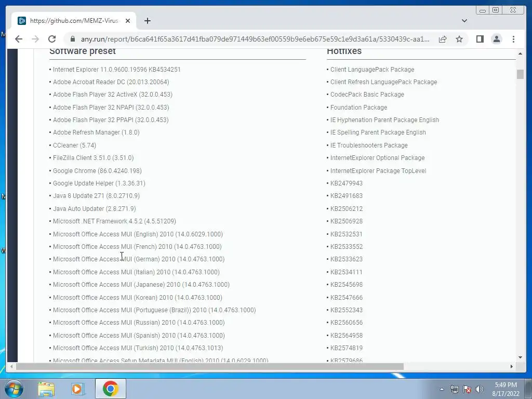Click the vertical scrollbar thumb
The width and height of the screenshot is (532, 399).
tap(520, 74)
